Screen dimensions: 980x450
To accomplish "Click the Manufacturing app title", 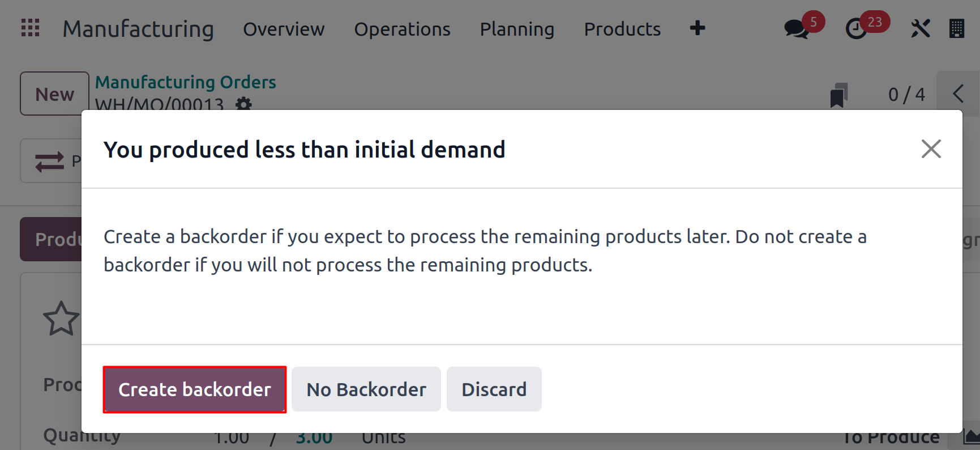I will [138, 29].
